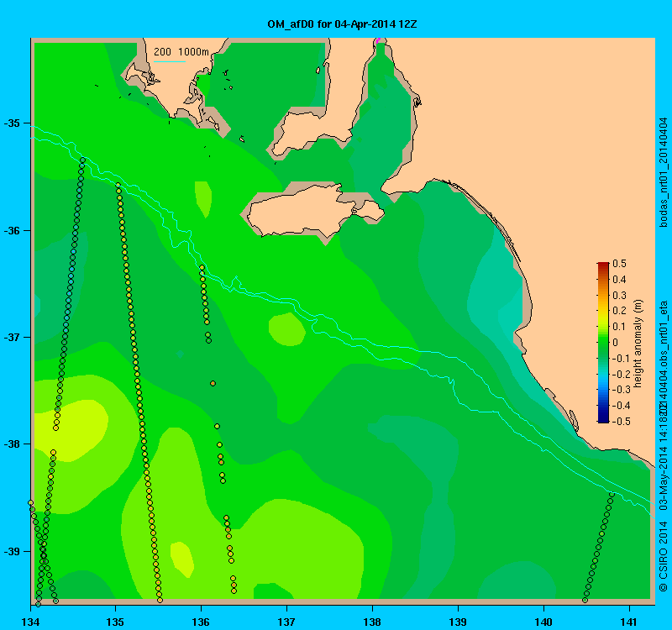Click the 141 longitude tick label
This screenshot has height=630, width=672.
(x=629, y=622)
